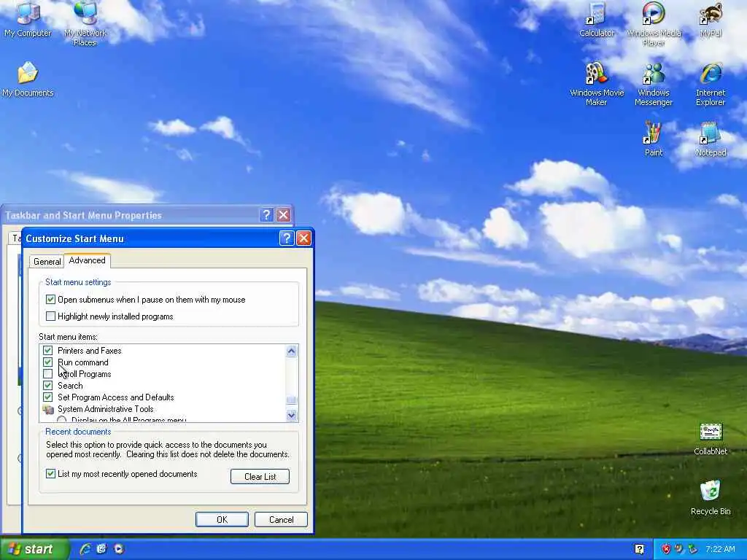This screenshot has height=560, width=747.
Task: Click the System Administrative Tools label
Action: pyautogui.click(x=106, y=409)
